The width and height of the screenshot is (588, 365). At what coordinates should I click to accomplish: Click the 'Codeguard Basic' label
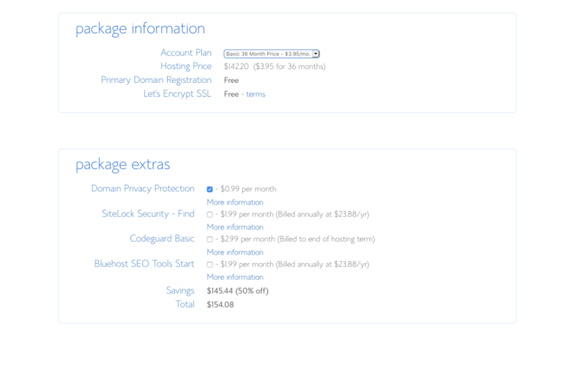(162, 239)
